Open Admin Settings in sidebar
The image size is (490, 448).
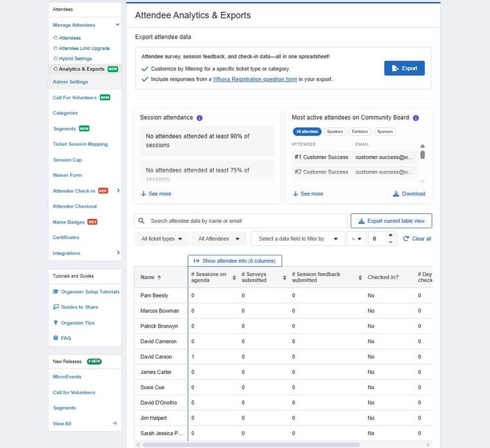pos(70,82)
